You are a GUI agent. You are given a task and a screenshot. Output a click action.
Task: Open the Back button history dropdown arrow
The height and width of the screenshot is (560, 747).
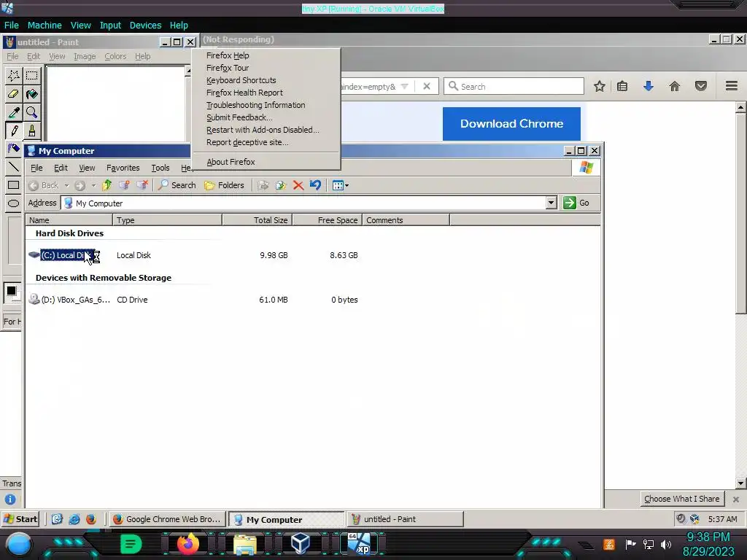(66, 185)
